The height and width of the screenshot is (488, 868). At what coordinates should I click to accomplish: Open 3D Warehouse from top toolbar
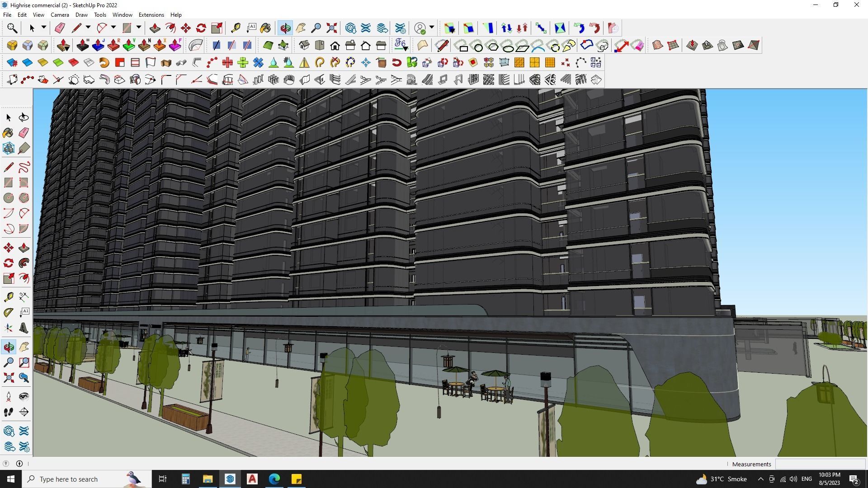click(350, 28)
